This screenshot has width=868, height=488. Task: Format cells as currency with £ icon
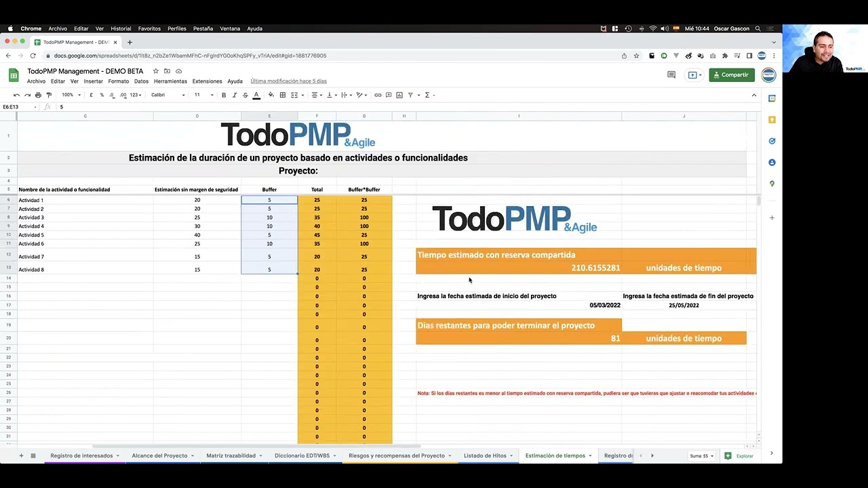point(91,95)
